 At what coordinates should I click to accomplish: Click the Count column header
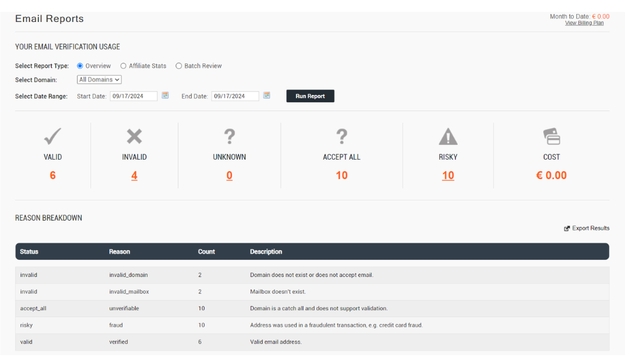[x=206, y=252]
